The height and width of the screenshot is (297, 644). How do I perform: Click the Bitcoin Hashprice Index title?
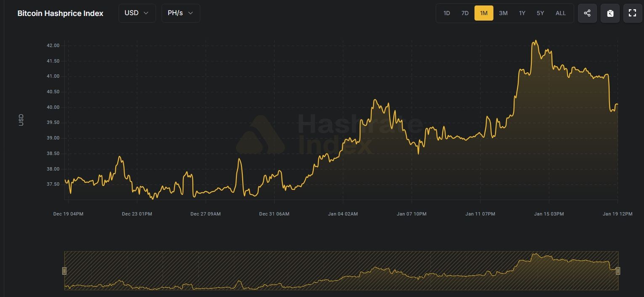point(60,13)
